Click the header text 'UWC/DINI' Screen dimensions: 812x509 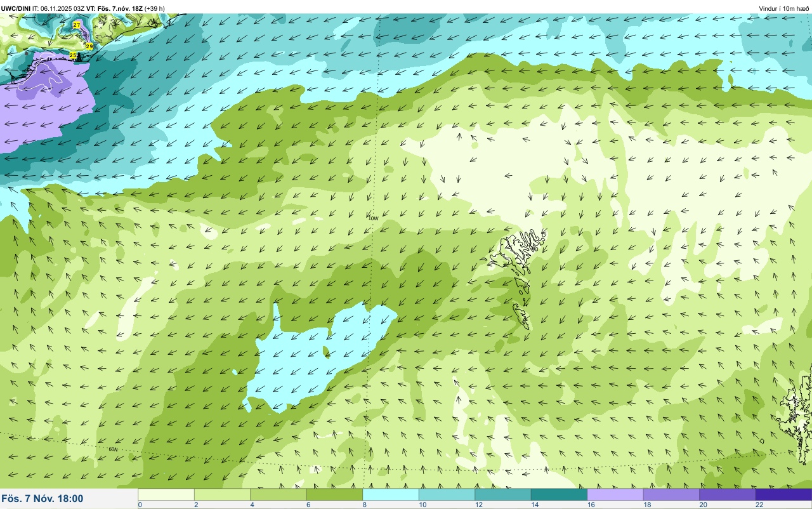pos(16,8)
